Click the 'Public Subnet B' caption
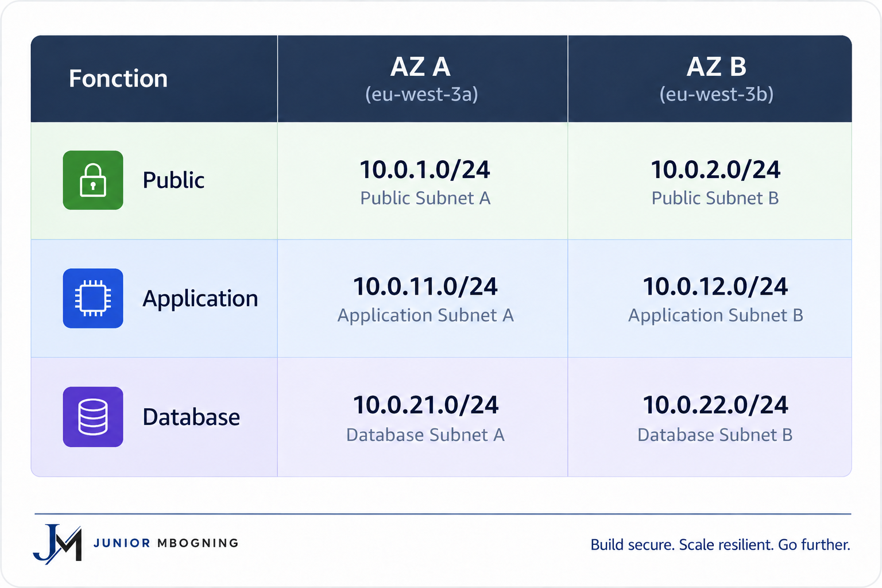 click(715, 198)
